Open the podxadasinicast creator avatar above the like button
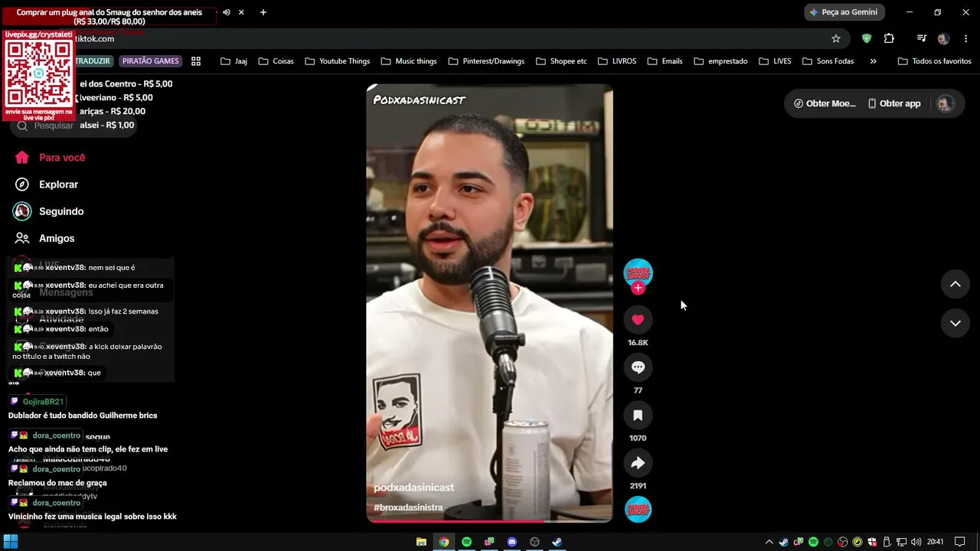The image size is (980, 551). [x=638, y=273]
